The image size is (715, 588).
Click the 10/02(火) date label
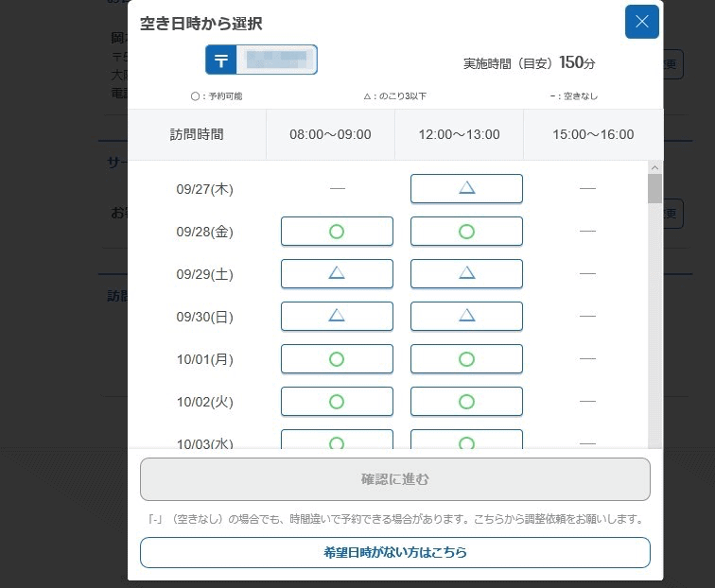(x=204, y=402)
